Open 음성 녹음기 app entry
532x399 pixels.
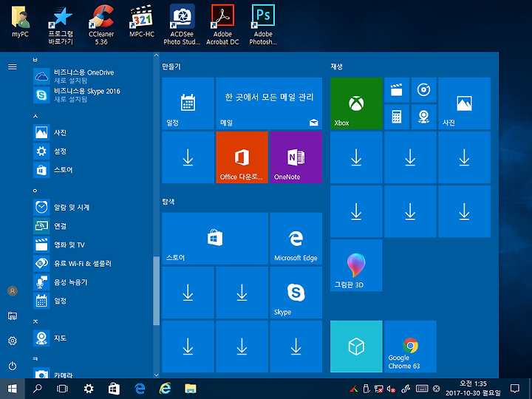click(x=92, y=282)
